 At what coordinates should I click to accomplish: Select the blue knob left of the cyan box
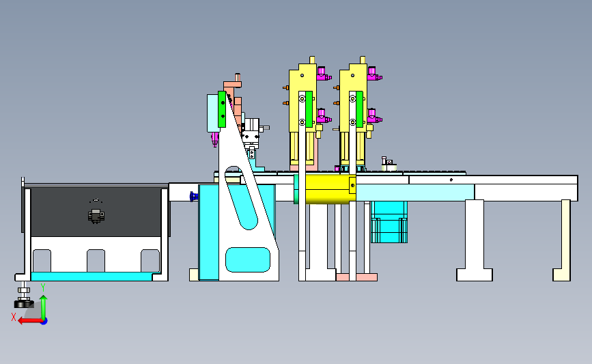coord(194,197)
